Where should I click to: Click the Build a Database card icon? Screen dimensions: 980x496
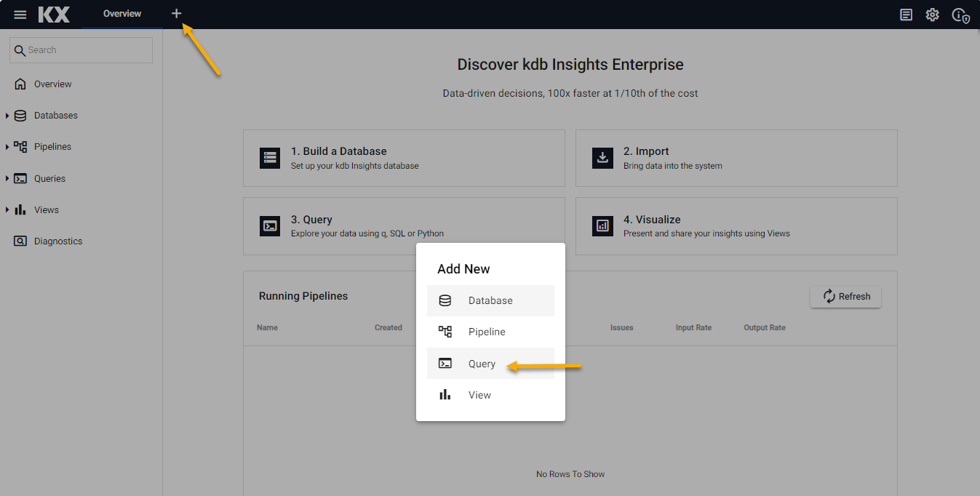(x=271, y=159)
